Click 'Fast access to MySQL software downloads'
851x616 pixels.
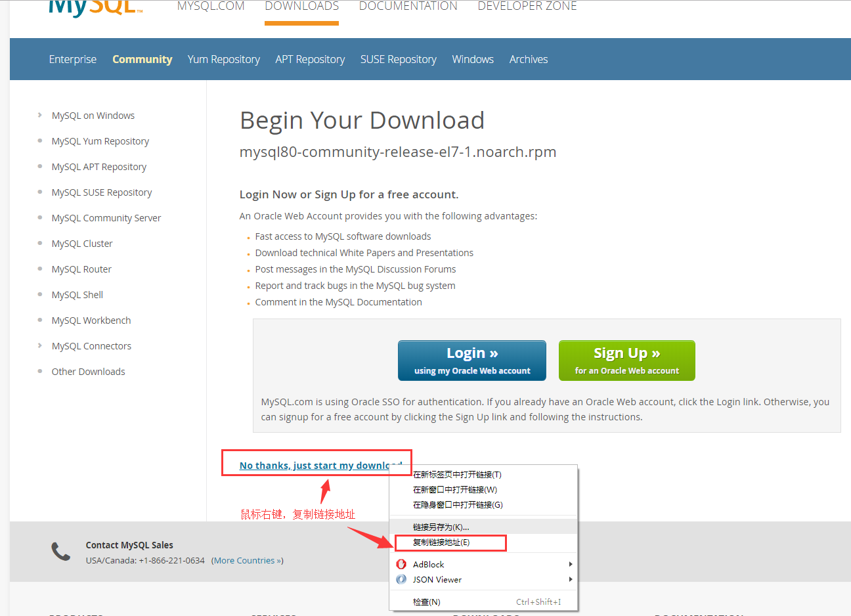(x=343, y=236)
